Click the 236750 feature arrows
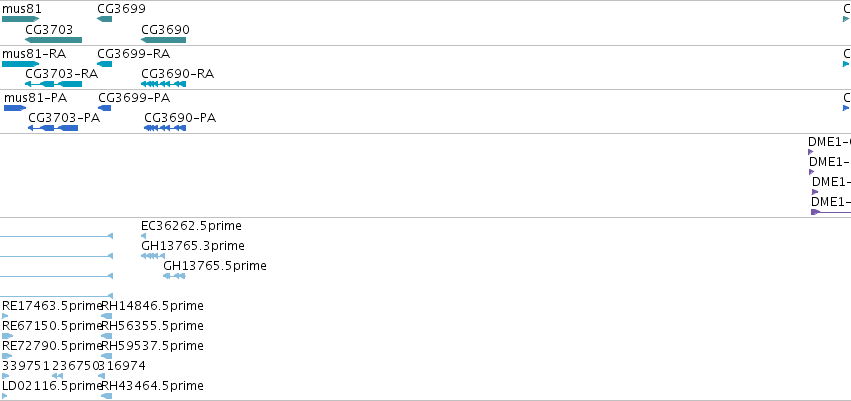 (58, 376)
